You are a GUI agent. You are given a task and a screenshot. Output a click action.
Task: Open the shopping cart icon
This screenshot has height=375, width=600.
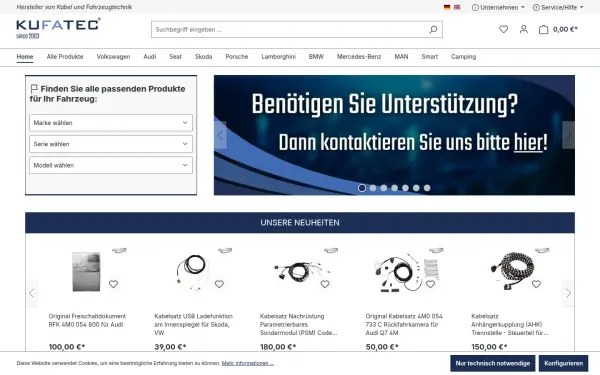coord(543,29)
